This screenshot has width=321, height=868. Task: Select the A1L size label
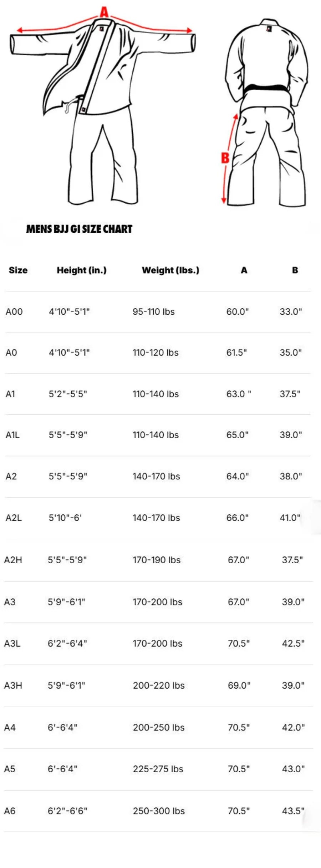click(x=12, y=435)
